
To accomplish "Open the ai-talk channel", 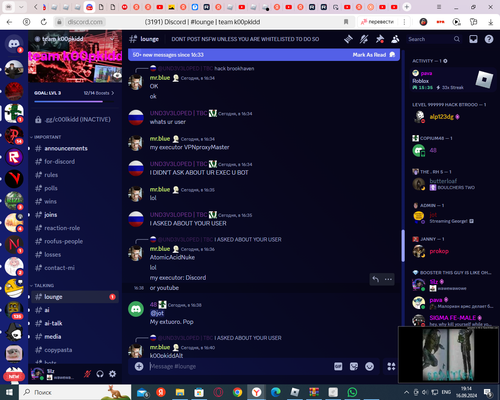I will point(75,323).
